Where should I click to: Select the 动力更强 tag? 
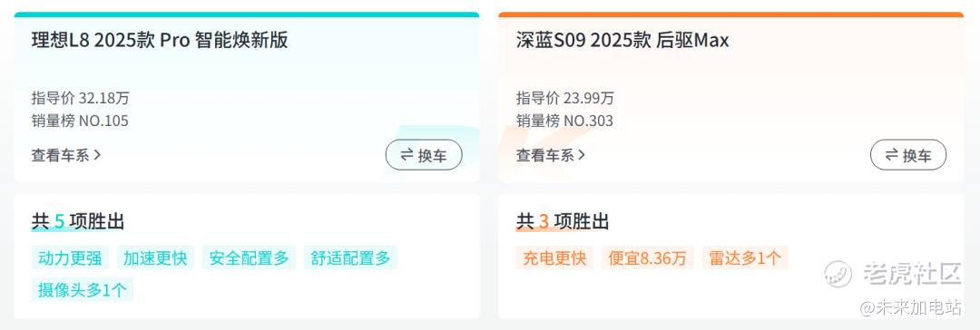[70, 257]
